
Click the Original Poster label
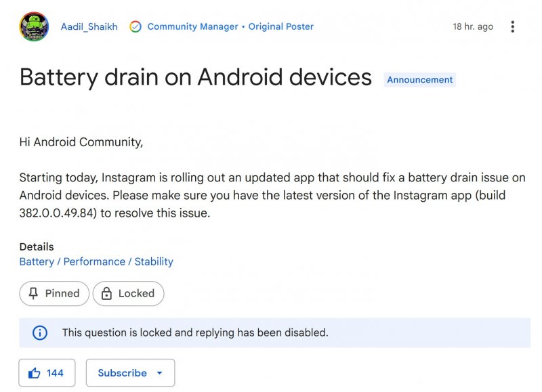point(281,27)
